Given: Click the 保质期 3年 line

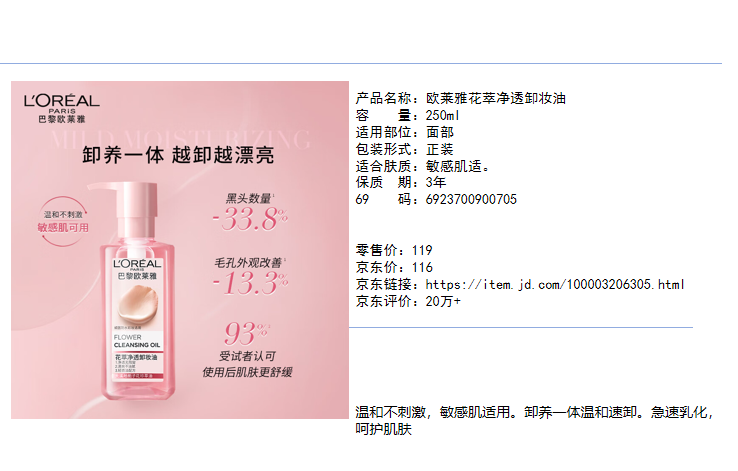Looking at the screenshot, I should pos(401,183).
